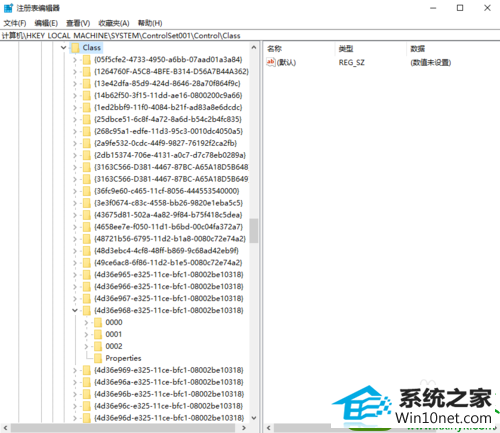Open the 编辑(E) menu
The width and height of the screenshot is (500, 433).
(46, 23)
